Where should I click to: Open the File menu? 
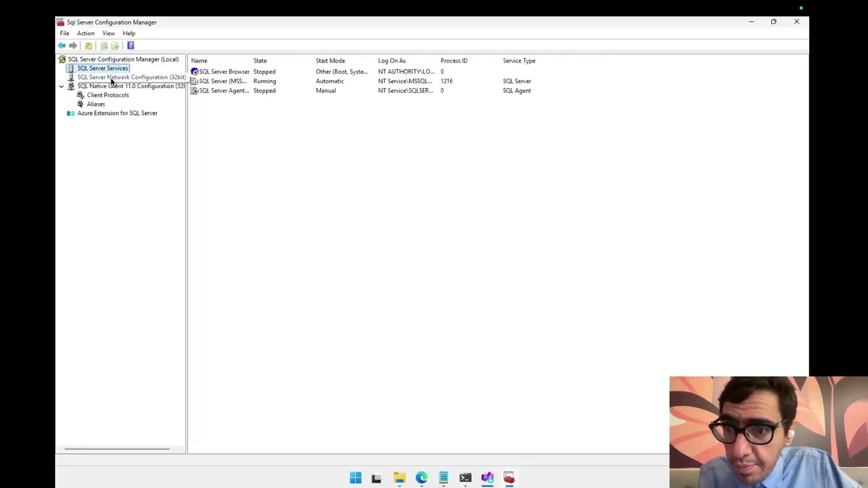(x=64, y=33)
